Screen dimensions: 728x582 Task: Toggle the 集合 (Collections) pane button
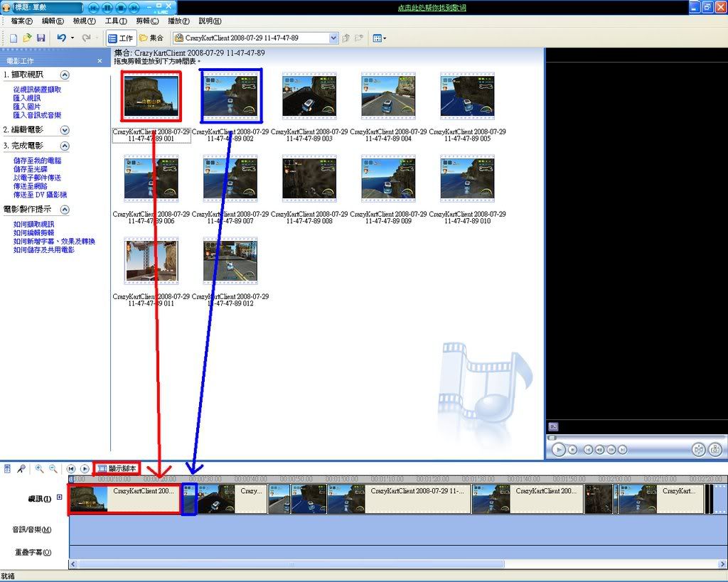151,38
